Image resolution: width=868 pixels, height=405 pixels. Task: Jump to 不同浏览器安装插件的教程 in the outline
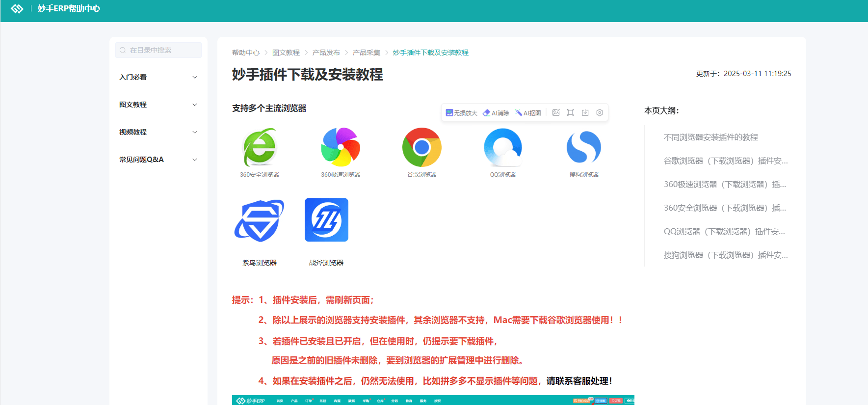tap(711, 137)
